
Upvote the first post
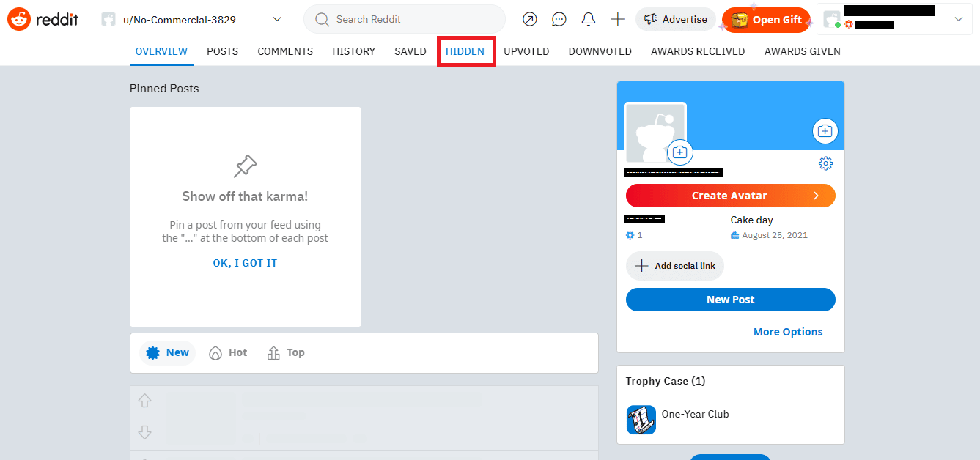click(145, 401)
